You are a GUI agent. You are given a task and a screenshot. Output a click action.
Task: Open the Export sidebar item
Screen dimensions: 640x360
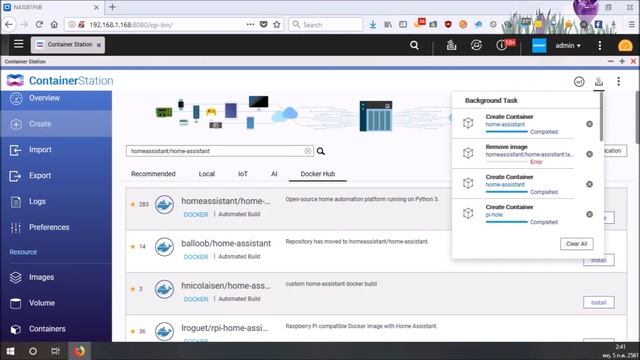click(56, 176)
